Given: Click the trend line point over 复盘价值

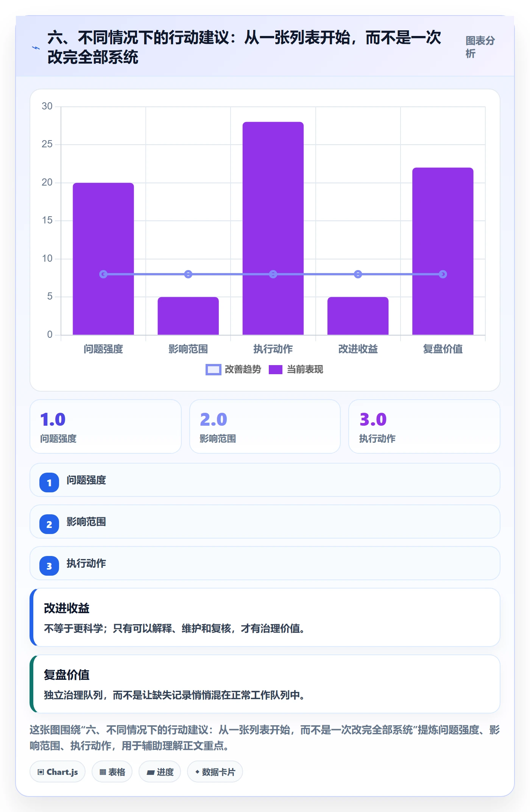Looking at the screenshot, I should 443,274.
